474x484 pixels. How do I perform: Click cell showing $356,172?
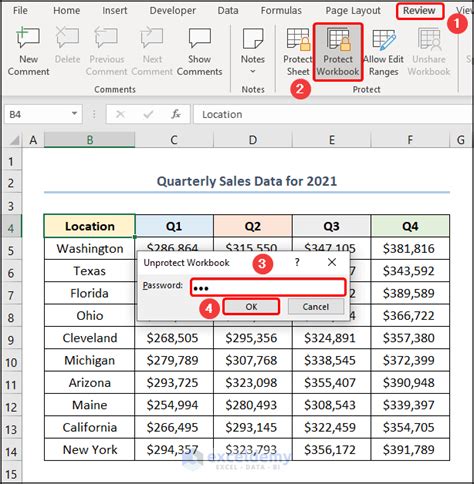pyautogui.click(x=332, y=450)
